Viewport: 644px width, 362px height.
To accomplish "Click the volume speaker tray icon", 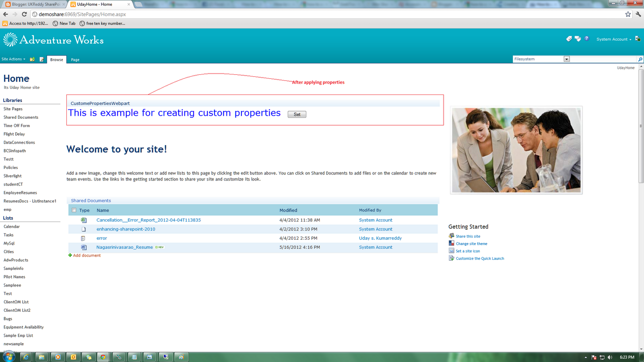I will click(610, 357).
